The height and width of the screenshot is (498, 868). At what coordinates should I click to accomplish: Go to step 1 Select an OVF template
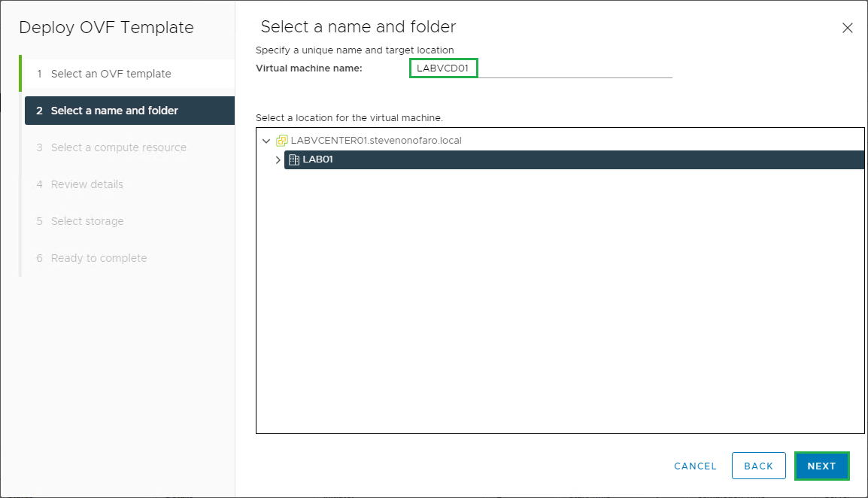111,74
